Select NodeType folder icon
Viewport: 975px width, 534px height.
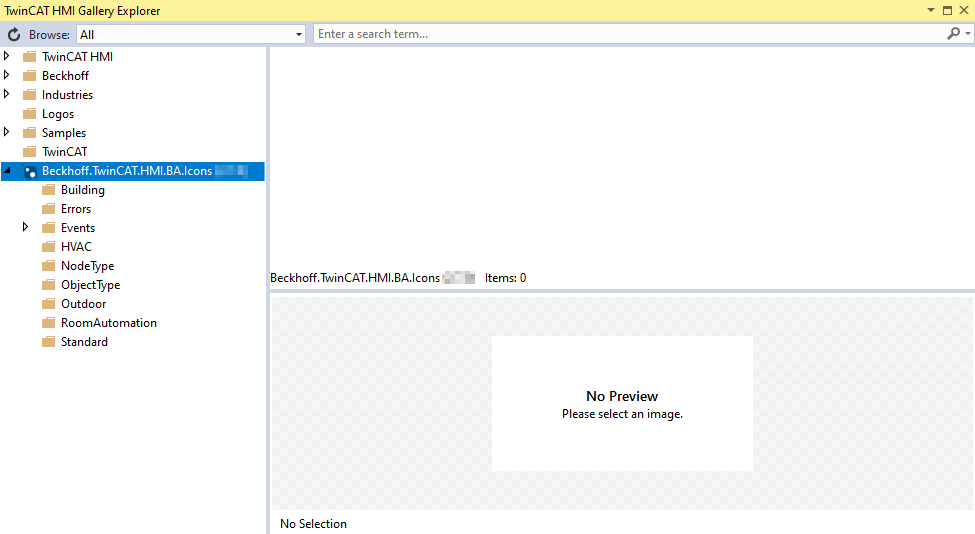[49, 265]
